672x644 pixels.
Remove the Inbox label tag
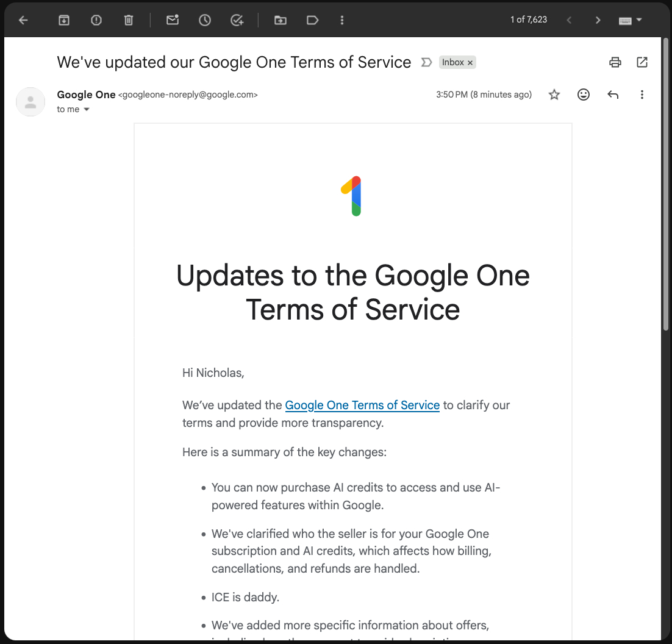[470, 63]
